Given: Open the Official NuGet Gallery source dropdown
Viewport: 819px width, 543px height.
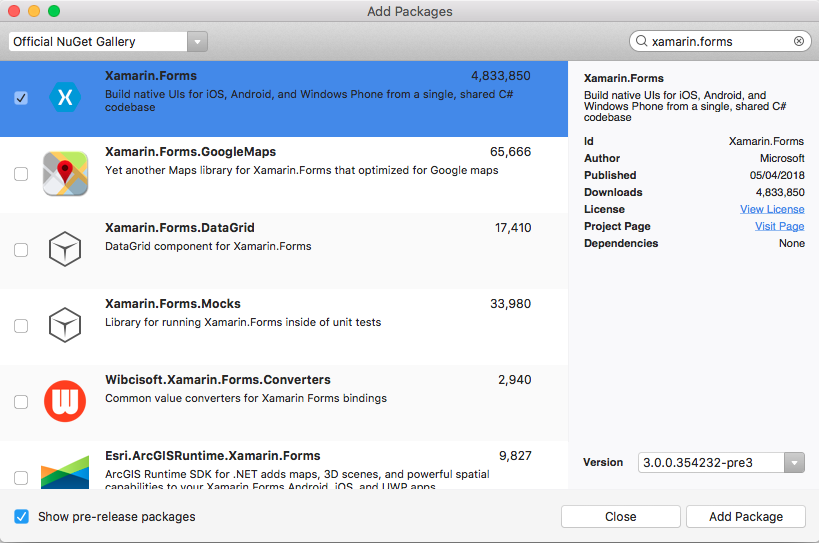Looking at the screenshot, I should pyautogui.click(x=198, y=42).
